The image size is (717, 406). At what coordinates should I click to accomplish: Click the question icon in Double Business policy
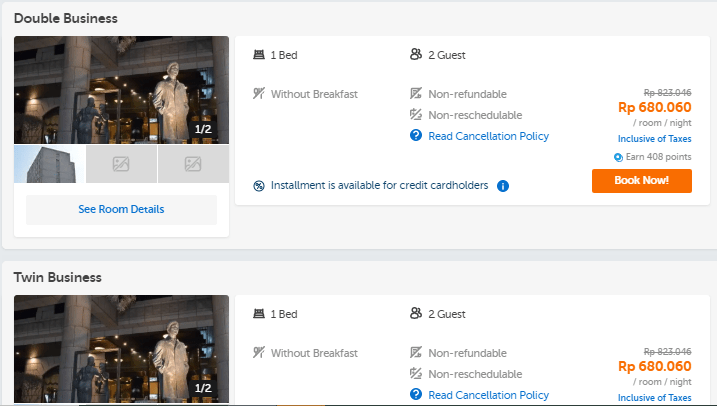[x=416, y=136]
